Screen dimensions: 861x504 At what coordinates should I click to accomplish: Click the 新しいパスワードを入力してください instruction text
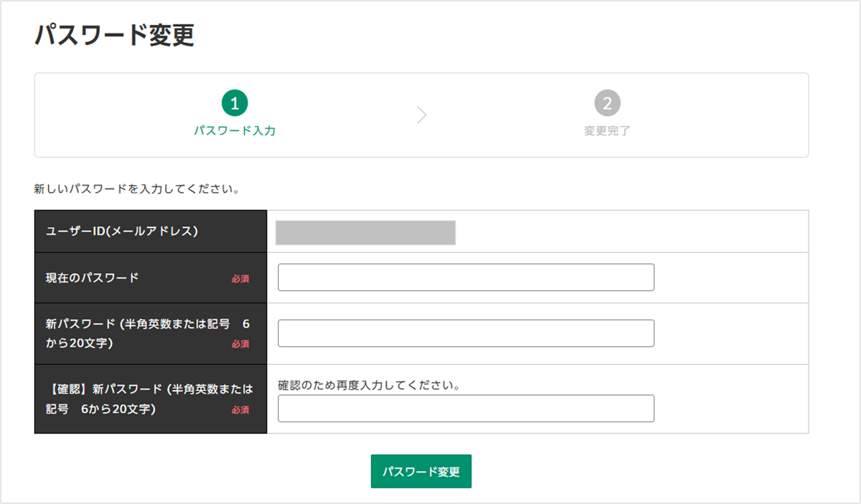(136, 190)
